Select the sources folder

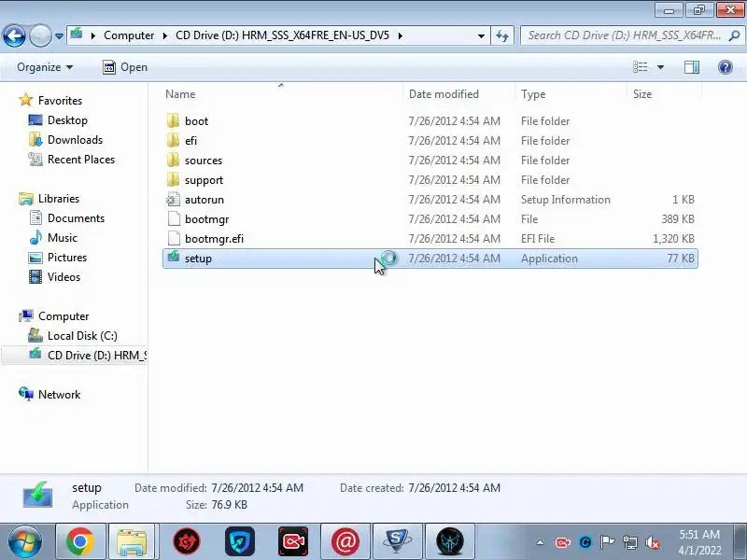click(x=430, y=160)
